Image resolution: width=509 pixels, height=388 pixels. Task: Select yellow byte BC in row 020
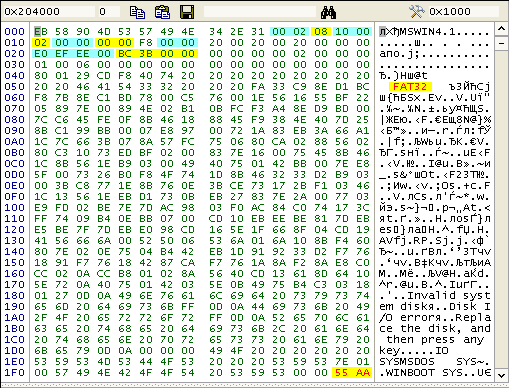click(x=124, y=54)
